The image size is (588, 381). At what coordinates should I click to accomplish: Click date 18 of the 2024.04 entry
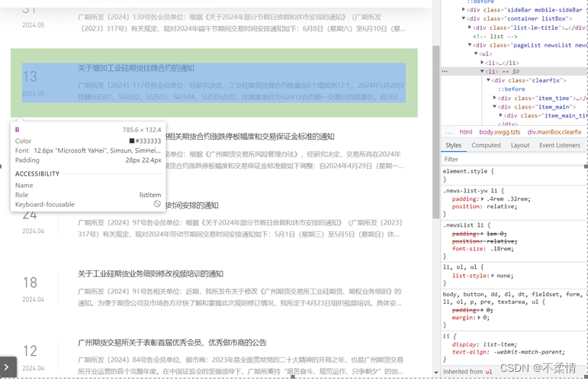(x=30, y=283)
